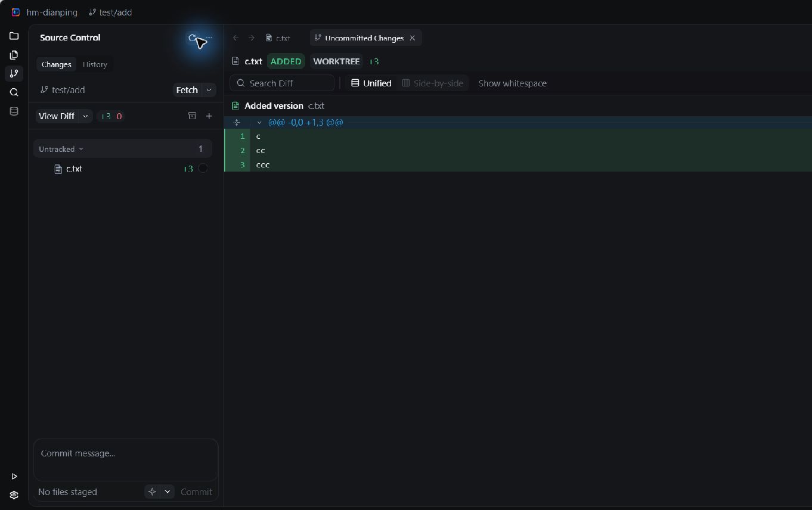Image resolution: width=812 pixels, height=510 pixels.
Task: Open the Fetch dropdown arrow
Action: [209, 90]
